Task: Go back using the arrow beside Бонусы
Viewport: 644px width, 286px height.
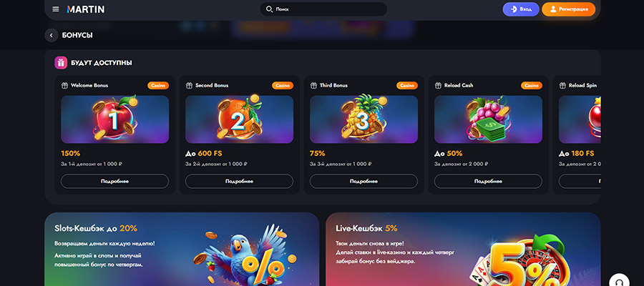Action: click(x=52, y=35)
